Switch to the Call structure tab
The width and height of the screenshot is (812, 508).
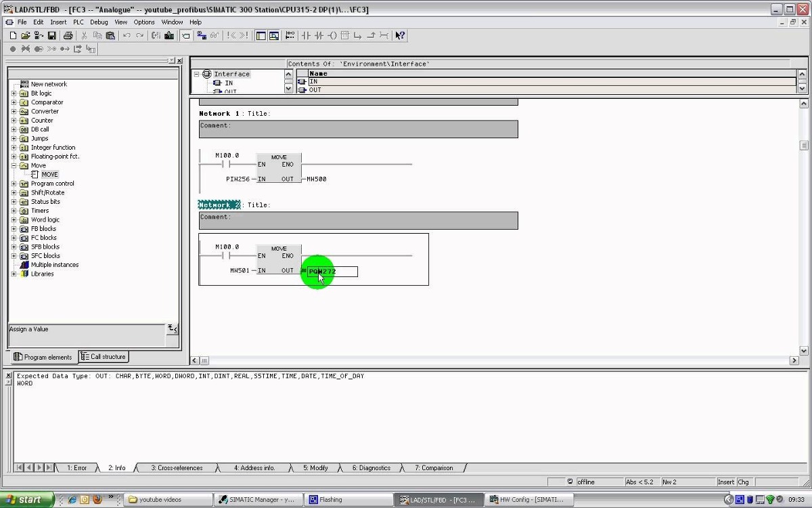pyautogui.click(x=104, y=357)
